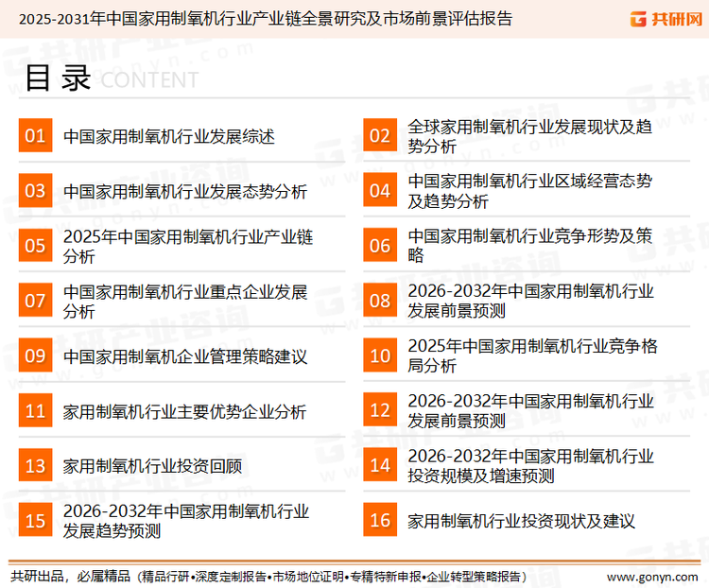Click the orange 02 chapter number box
Image resolution: width=709 pixels, height=588 pixels.
tap(380, 135)
